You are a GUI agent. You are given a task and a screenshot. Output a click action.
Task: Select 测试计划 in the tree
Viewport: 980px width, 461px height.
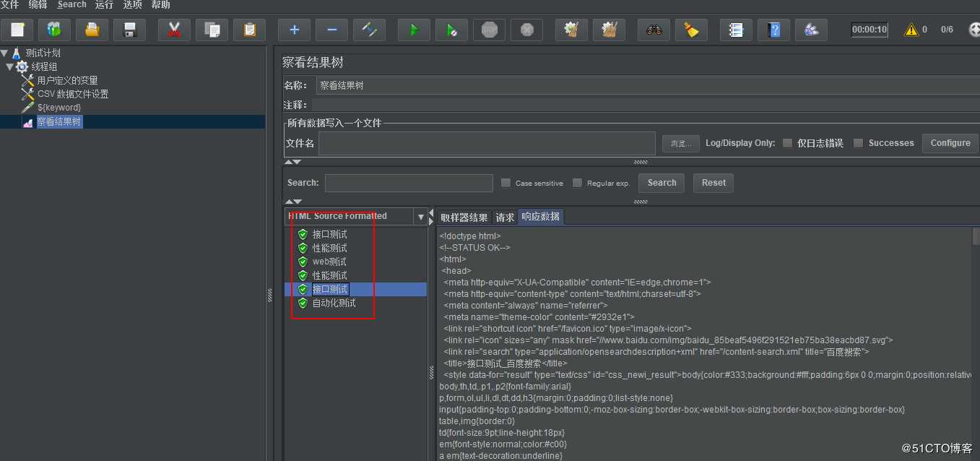point(43,53)
